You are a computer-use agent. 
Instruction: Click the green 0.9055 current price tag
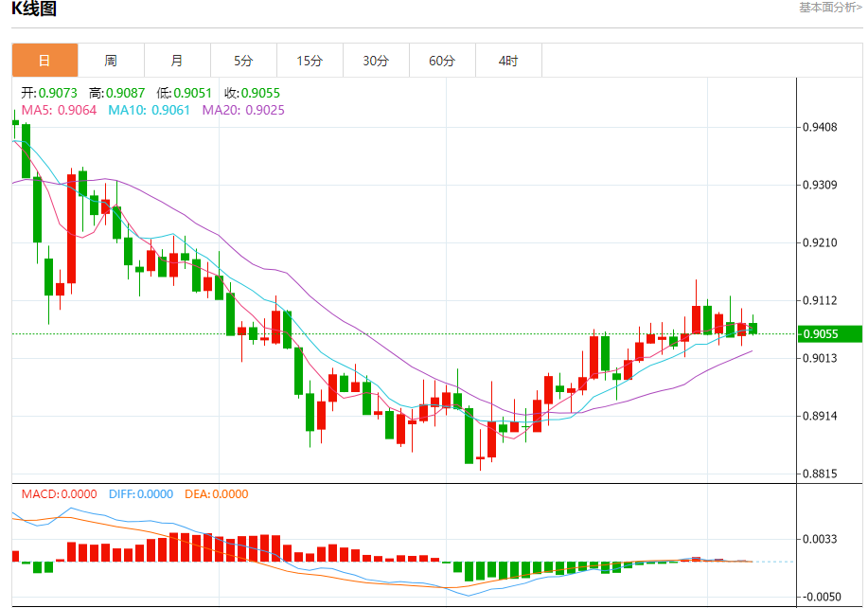[830, 334]
